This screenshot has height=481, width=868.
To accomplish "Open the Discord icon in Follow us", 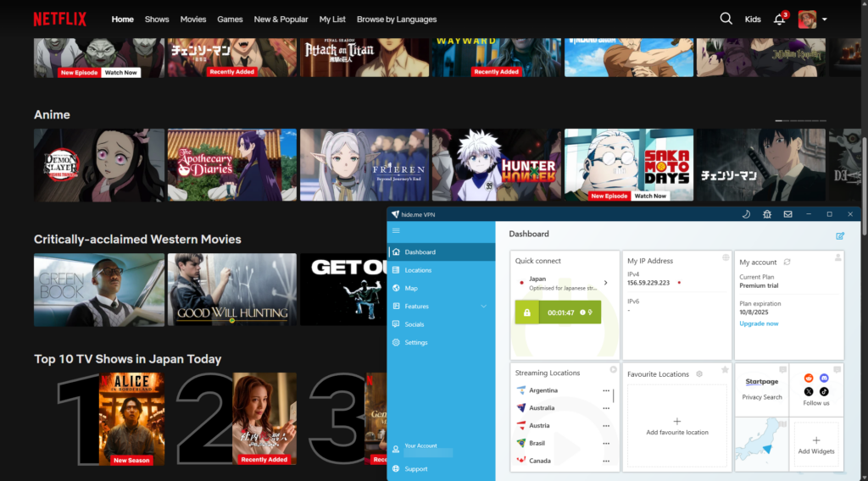I will tap(824, 379).
